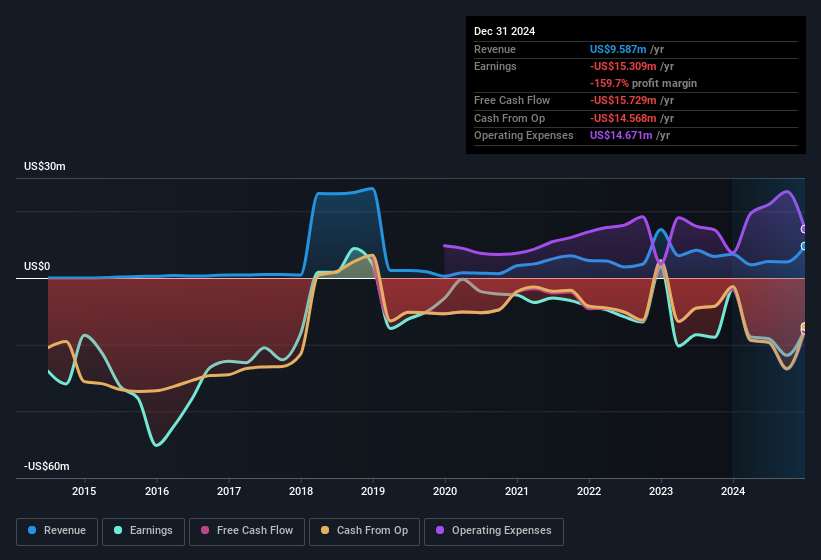Image resolution: width=821 pixels, height=560 pixels.
Task: Select the 2019 x-axis label
Action: coord(373,491)
